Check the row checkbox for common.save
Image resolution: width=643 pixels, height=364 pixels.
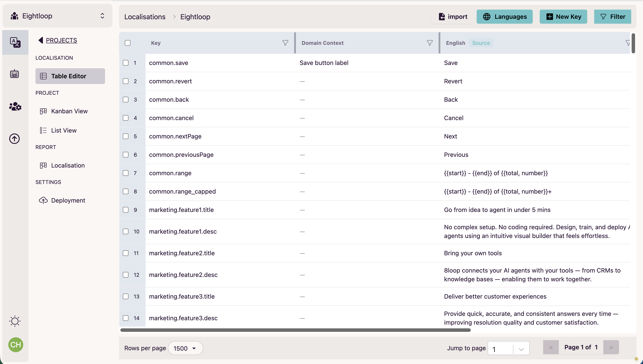coord(126,63)
